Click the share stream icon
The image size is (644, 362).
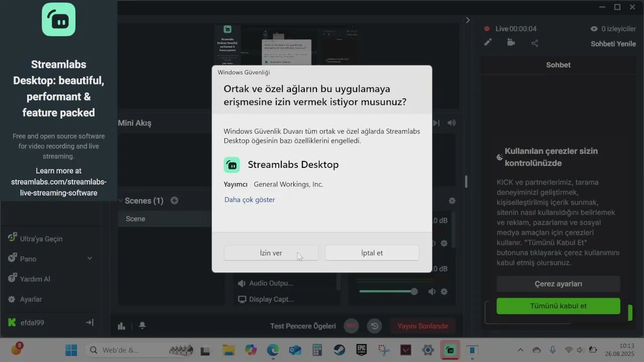[534, 43]
